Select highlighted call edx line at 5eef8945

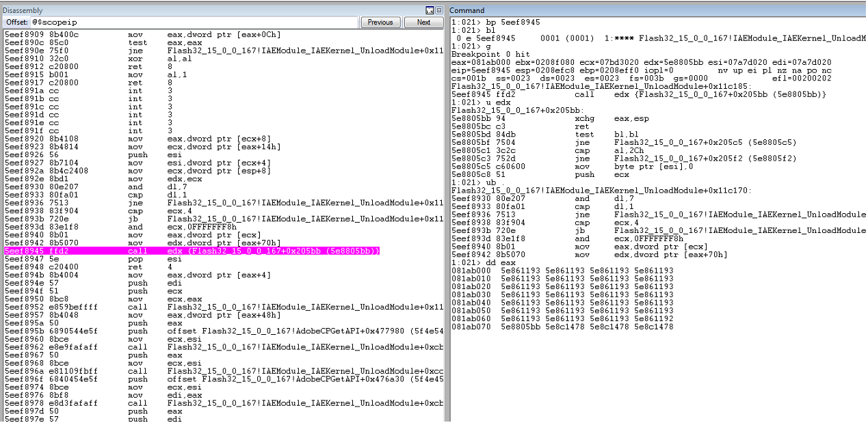pyautogui.click(x=192, y=252)
